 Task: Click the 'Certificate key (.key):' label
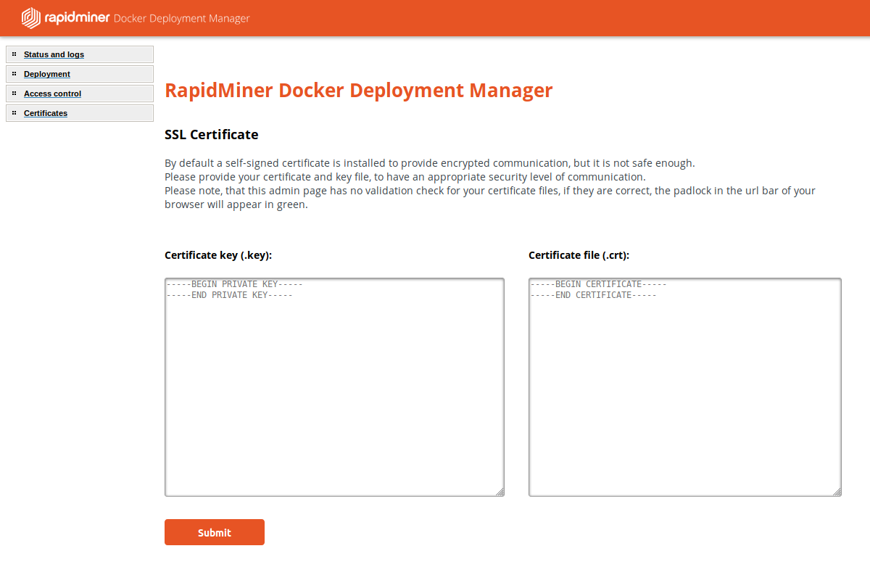[218, 255]
